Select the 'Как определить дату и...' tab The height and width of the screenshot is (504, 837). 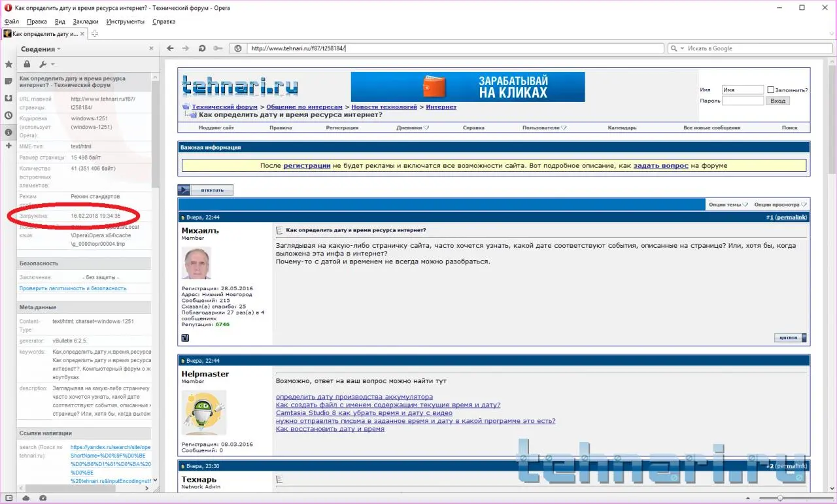pos(45,33)
